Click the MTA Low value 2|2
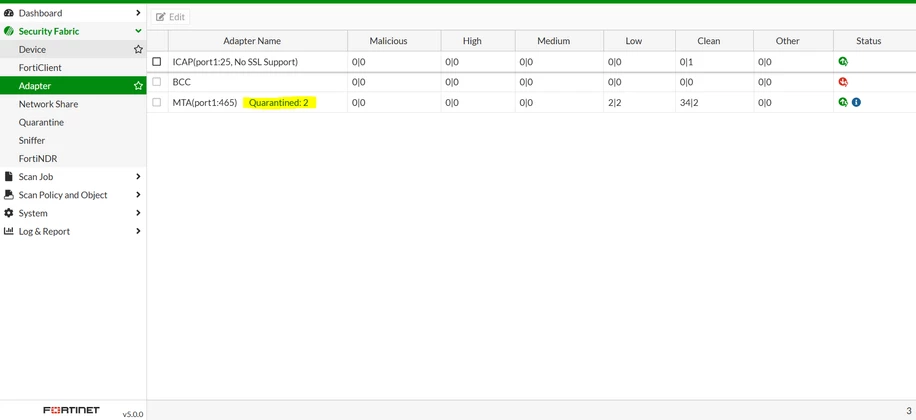 [615, 102]
